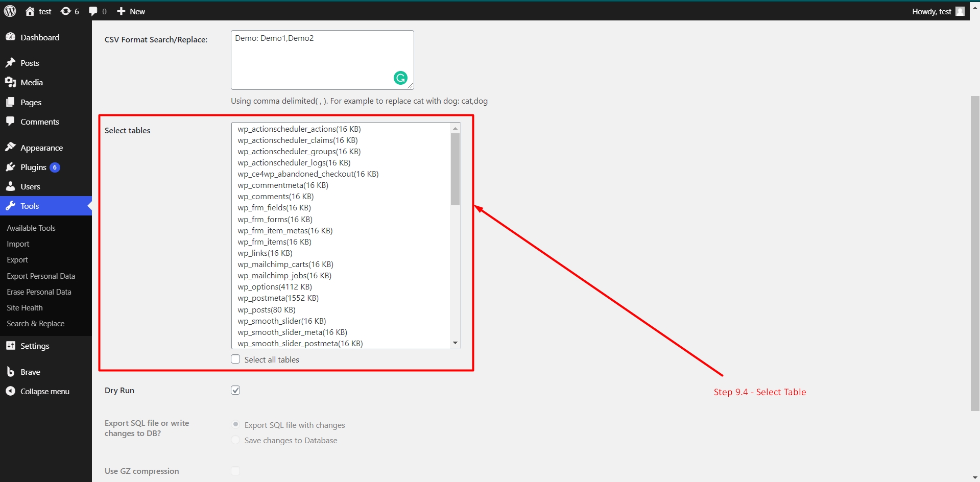
Task: Open Search & Replace submenu item
Action: (35, 324)
